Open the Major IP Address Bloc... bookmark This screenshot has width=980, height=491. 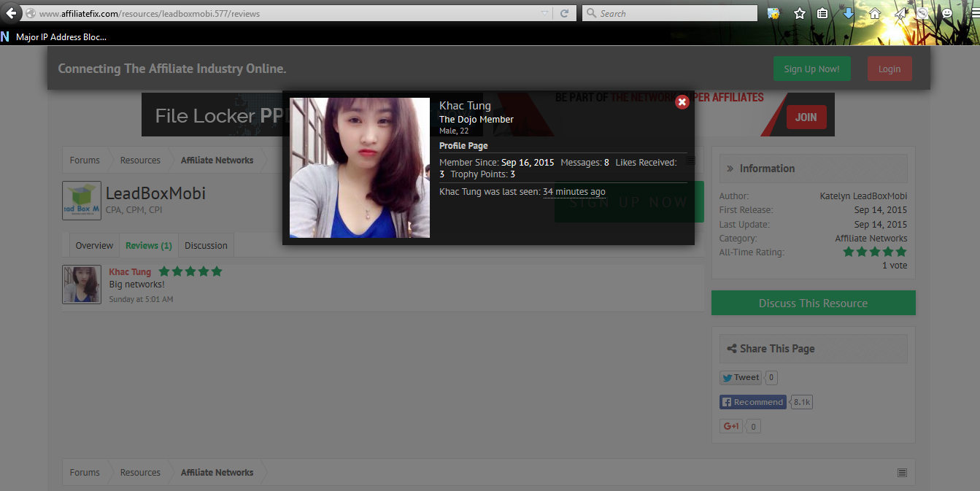[54, 36]
